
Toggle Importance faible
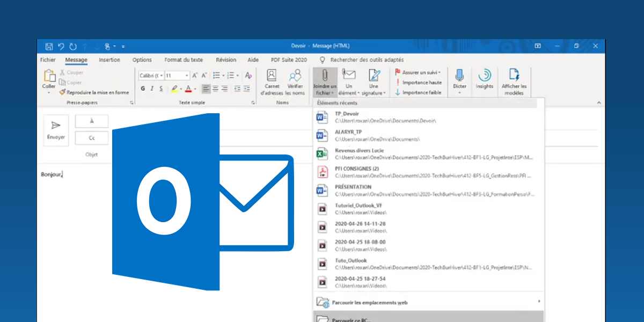point(418,92)
